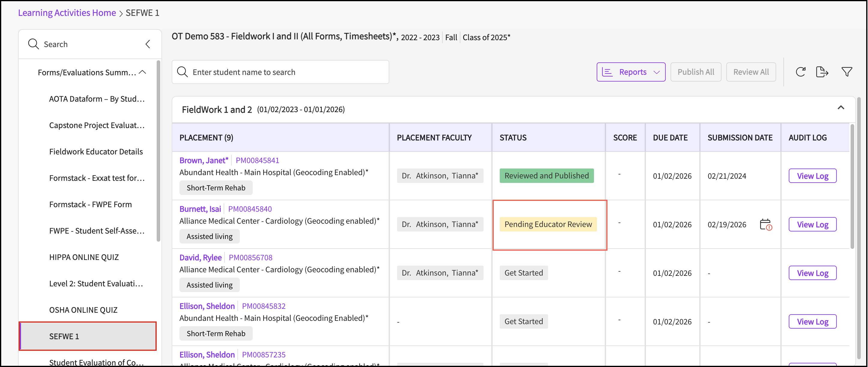Viewport: 868px width, 367px height.
Task: Click the student search magnifier icon
Action: [182, 72]
